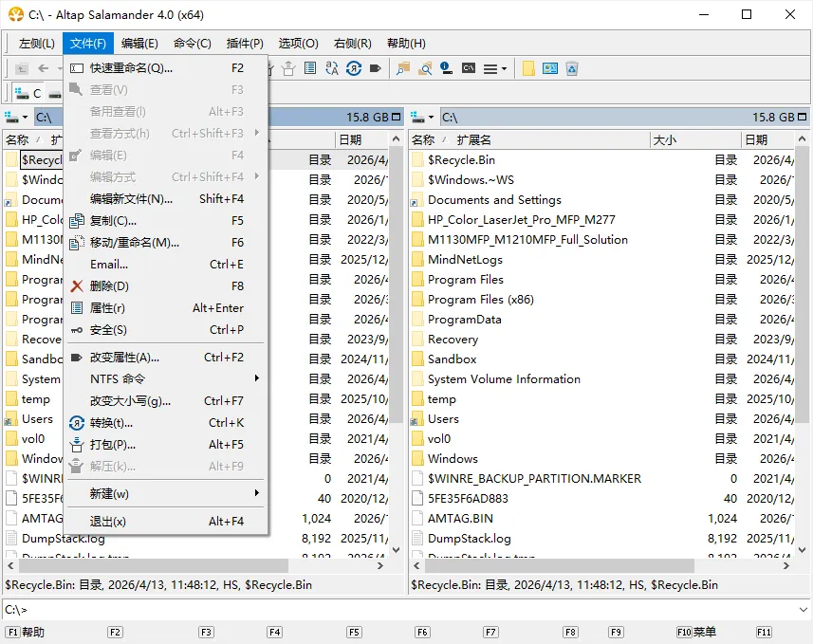Open command line history dropdown
Image resolution: width=813 pixels, height=644 pixels.
click(x=803, y=610)
